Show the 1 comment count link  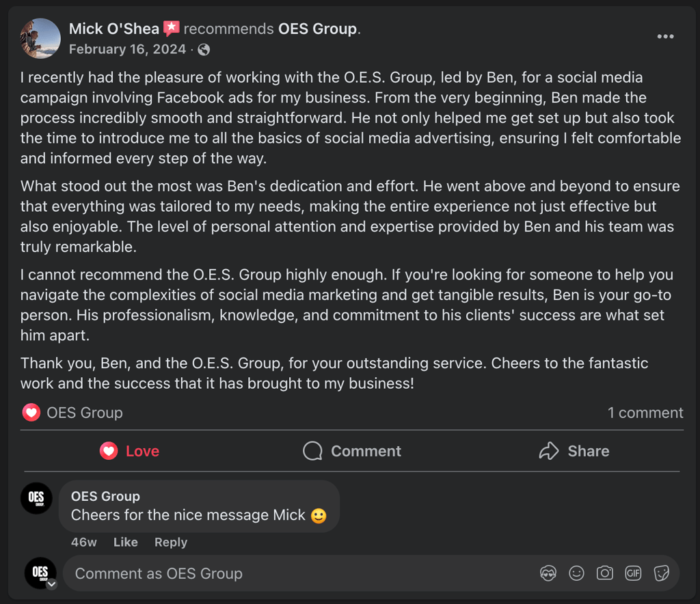pyautogui.click(x=645, y=413)
